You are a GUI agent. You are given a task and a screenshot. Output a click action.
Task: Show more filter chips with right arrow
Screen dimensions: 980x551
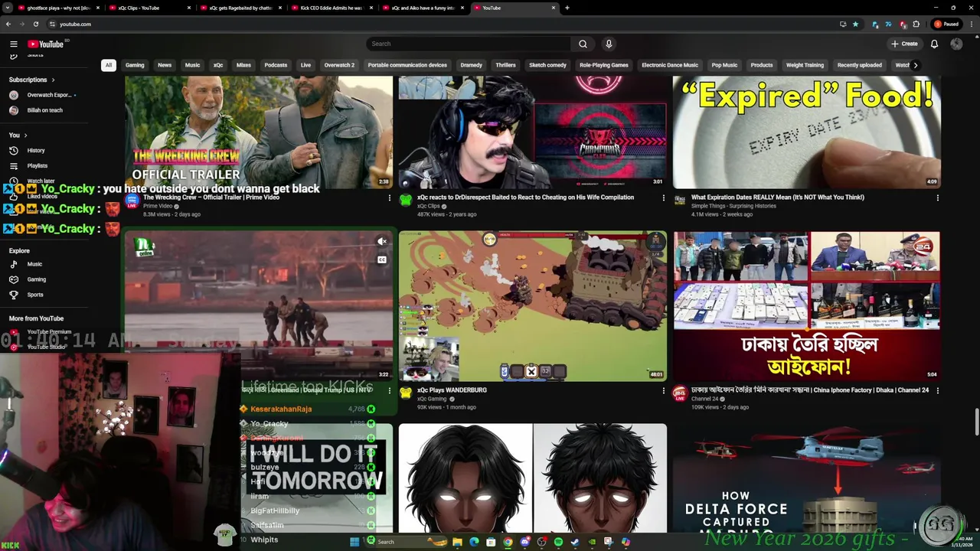(915, 65)
